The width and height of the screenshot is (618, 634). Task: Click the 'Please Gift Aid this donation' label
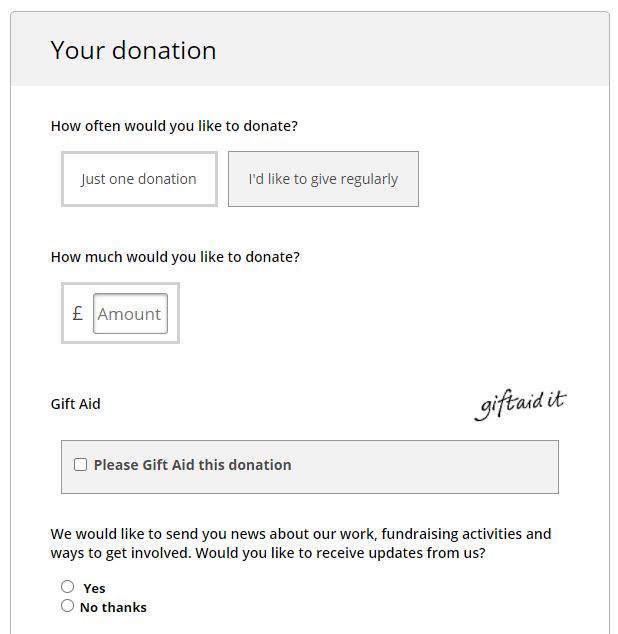[x=193, y=465]
